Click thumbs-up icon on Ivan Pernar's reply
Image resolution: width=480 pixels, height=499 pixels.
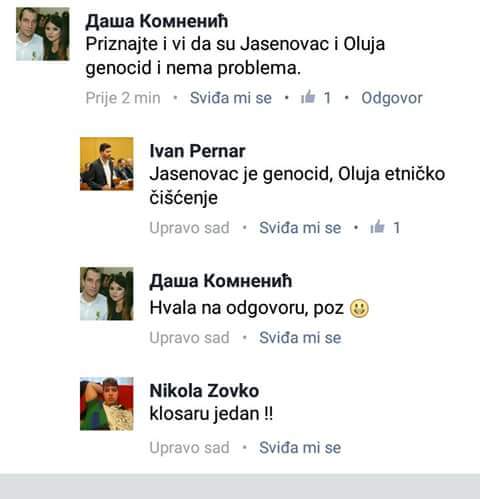pos(377,227)
